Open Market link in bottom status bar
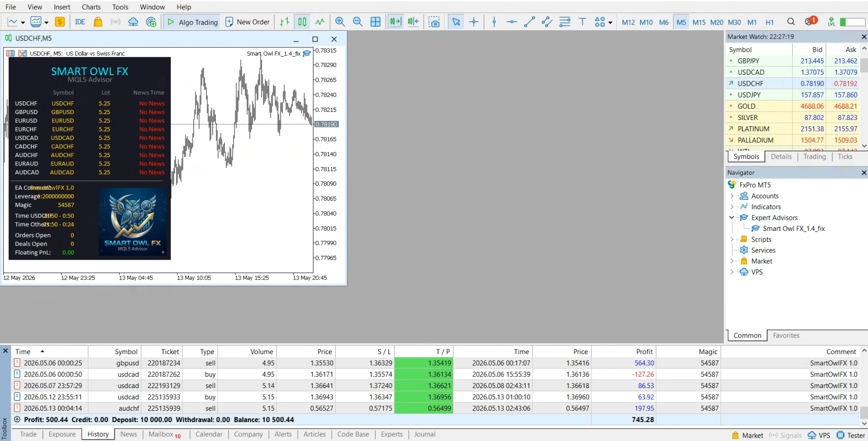Viewport: 868px width, 441px height. pos(747,435)
